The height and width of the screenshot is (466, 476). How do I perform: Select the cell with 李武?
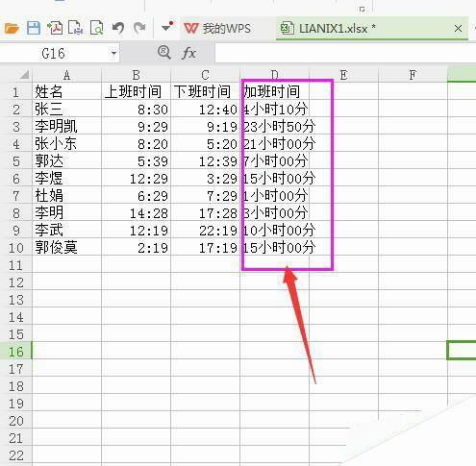66,231
